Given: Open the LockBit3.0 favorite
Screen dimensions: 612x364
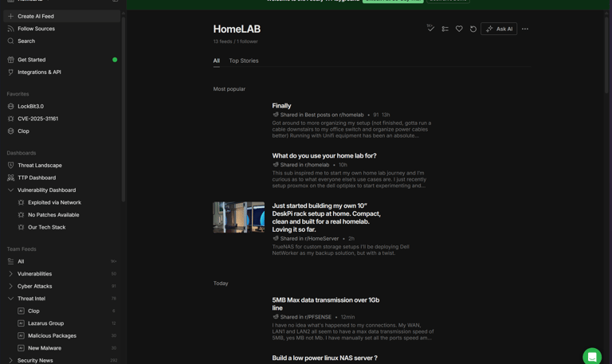Looking at the screenshot, I should coord(30,106).
